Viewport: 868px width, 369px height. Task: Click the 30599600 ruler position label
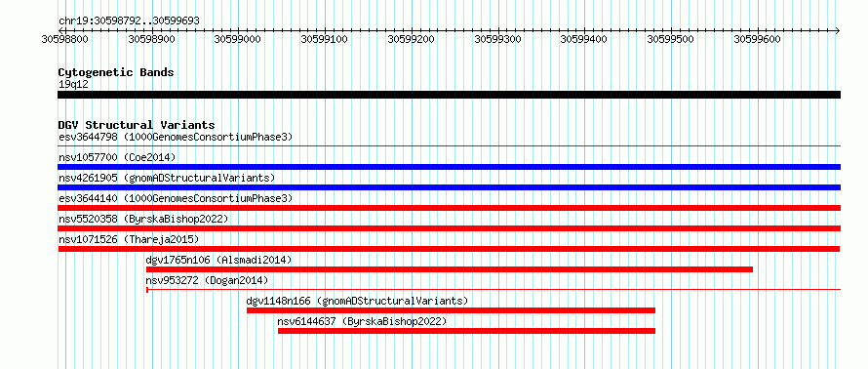[x=757, y=39]
